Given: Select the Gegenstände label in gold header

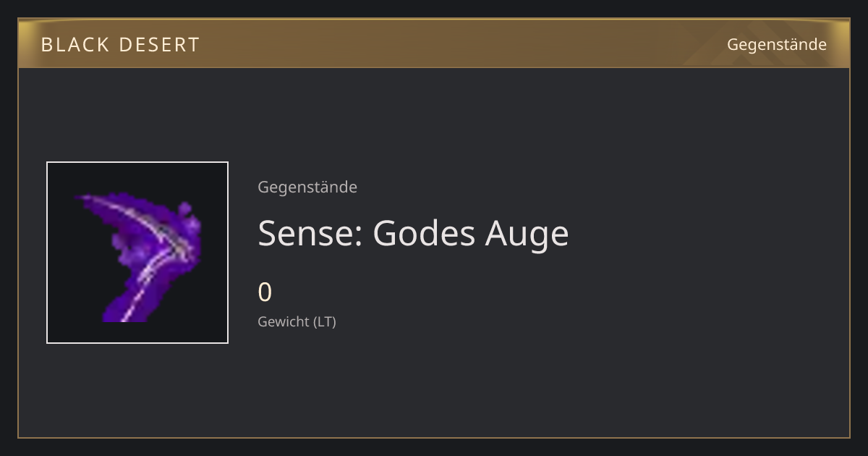Looking at the screenshot, I should pyautogui.click(x=776, y=45).
